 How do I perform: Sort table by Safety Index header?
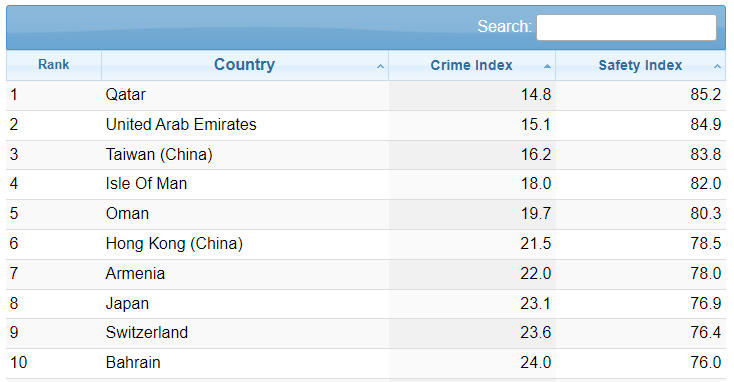coord(640,65)
